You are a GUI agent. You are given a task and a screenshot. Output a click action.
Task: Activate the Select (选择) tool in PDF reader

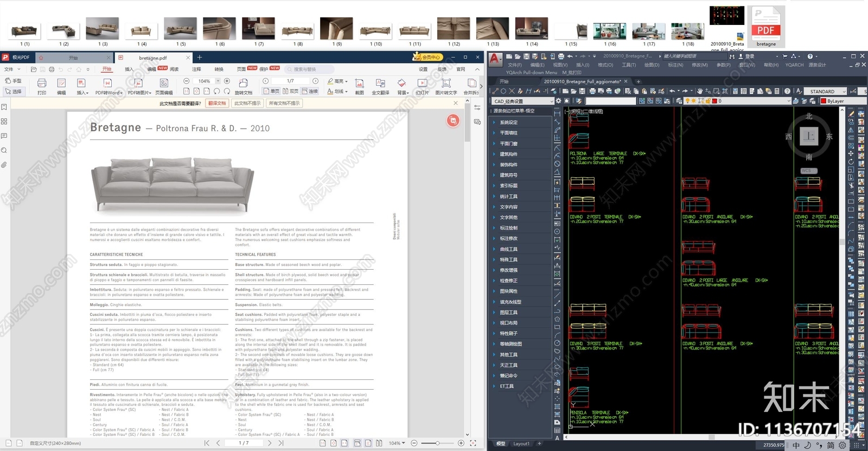(13, 91)
